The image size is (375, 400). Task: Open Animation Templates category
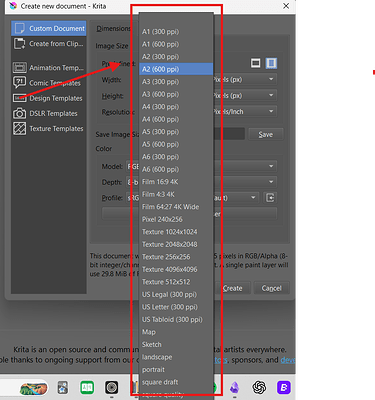[x=49, y=68]
